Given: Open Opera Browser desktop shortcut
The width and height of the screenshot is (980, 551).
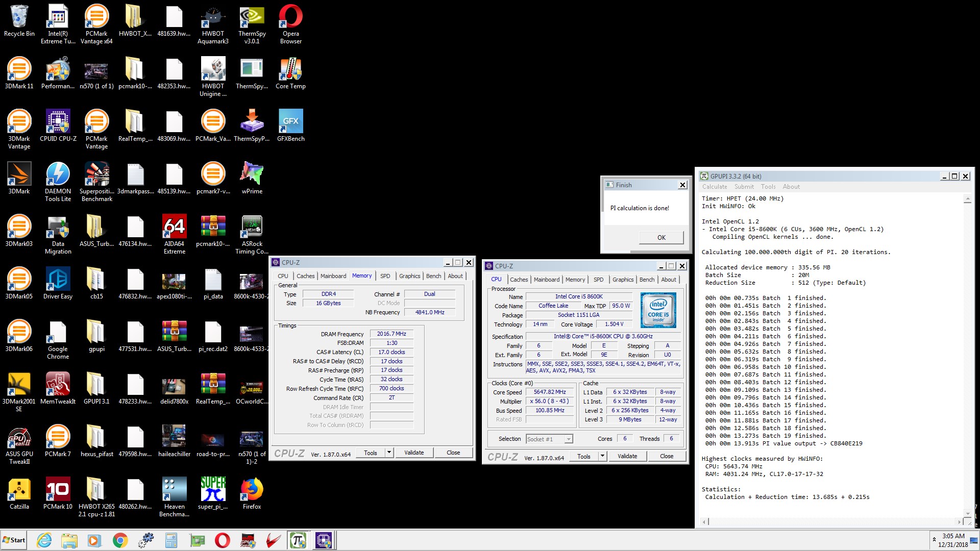Looking at the screenshot, I should pos(290,24).
